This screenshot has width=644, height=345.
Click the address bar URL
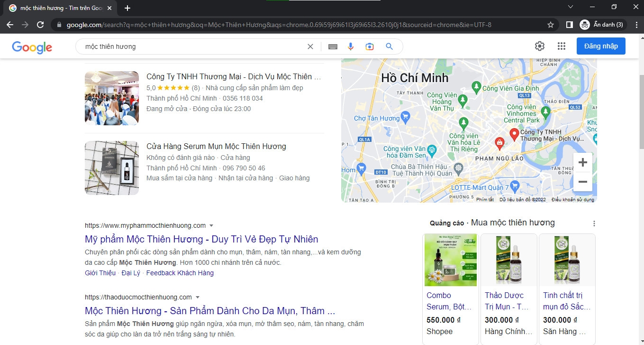(x=279, y=25)
